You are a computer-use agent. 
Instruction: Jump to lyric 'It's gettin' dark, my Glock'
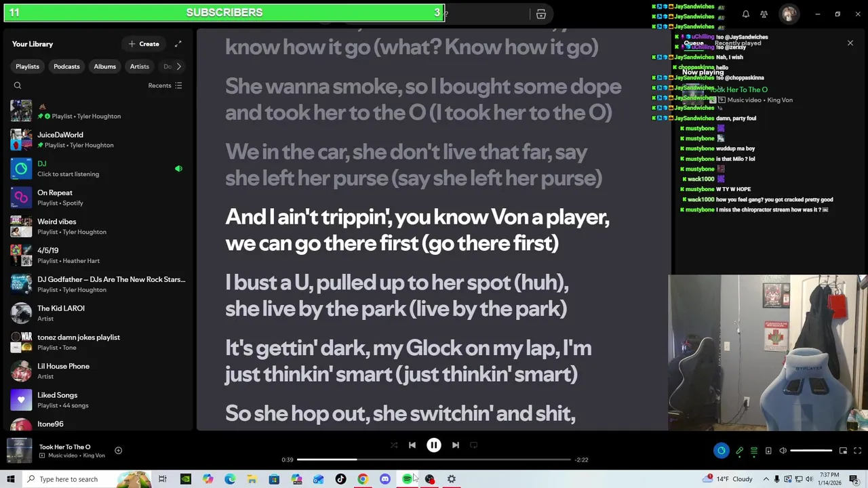coord(408,361)
